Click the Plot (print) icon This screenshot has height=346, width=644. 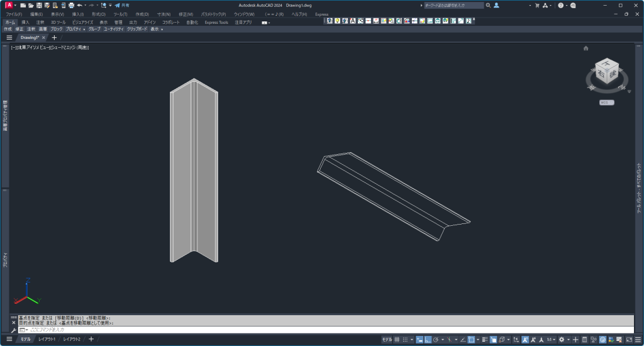72,5
